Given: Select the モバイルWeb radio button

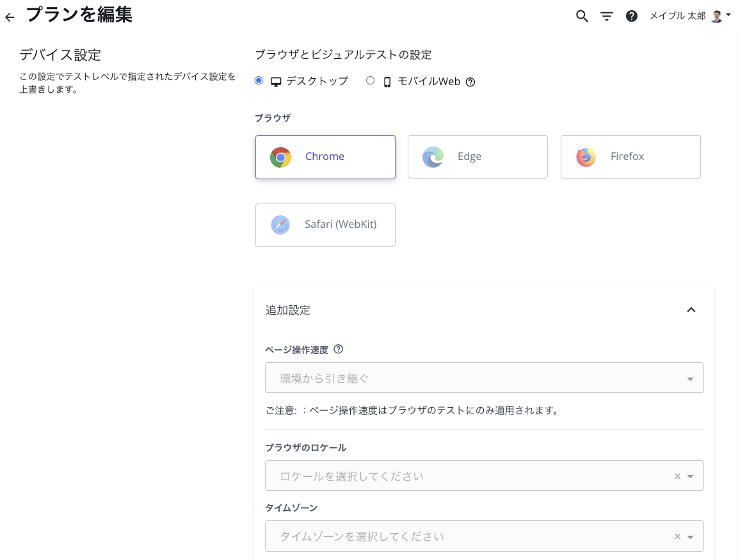Looking at the screenshot, I should [x=371, y=81].
